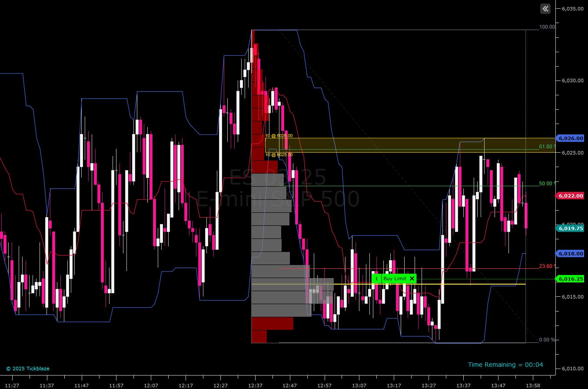Click the 12:37 time axis label
The width and height of the screenshot is (588, 389).
255,386
